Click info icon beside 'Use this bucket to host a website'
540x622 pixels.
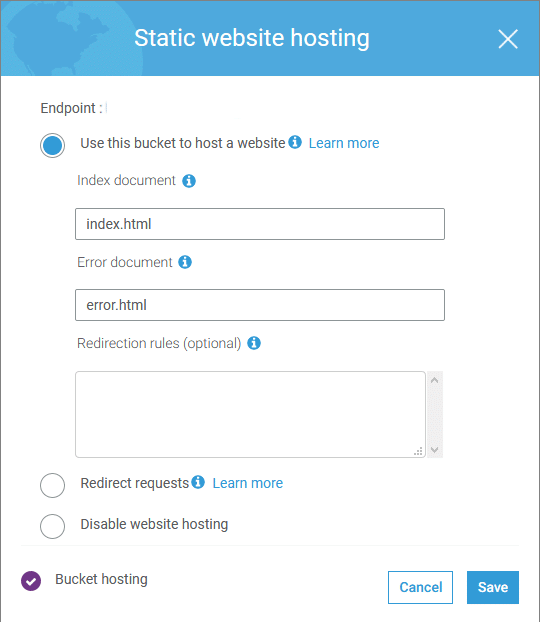click(x=295, y=142)
